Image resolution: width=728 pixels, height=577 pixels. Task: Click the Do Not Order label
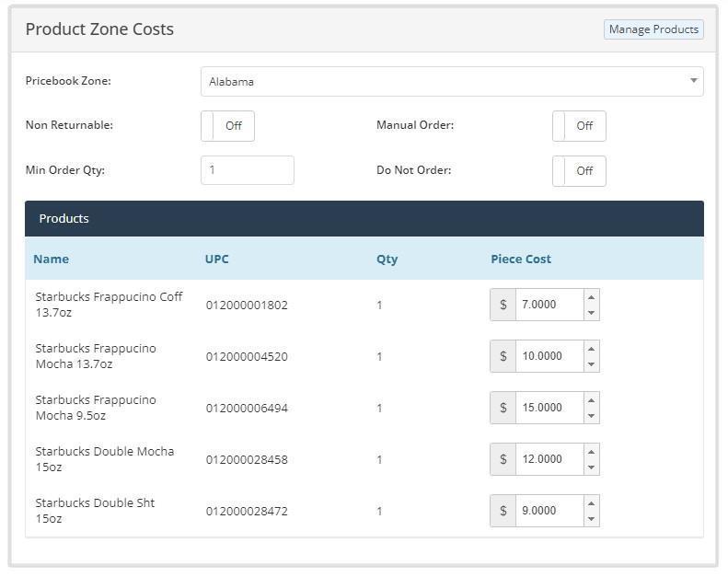click(413, 170)
